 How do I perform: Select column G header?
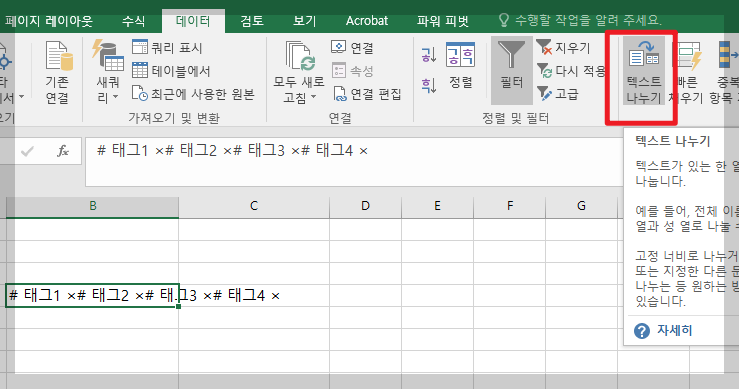pyautogui.click(x=582, y=206)
